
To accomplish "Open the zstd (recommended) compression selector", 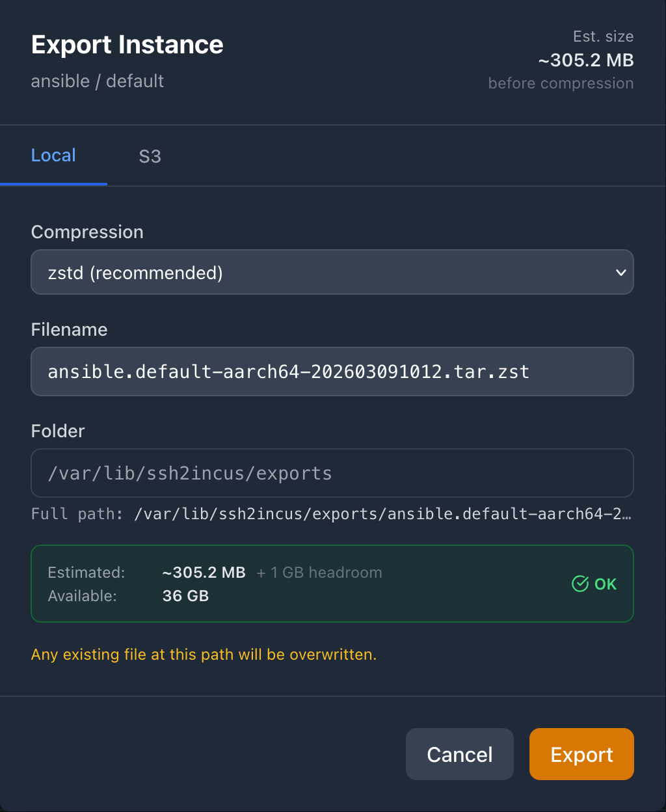I will [x=332, y=273].
